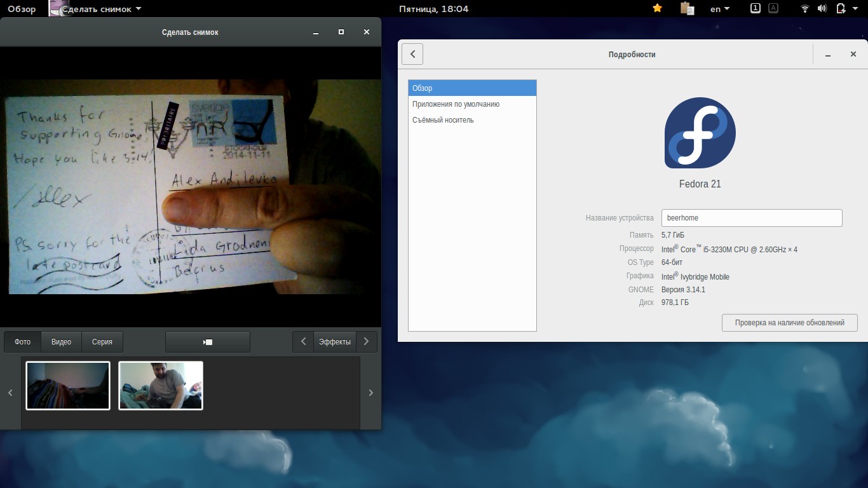The height and width of the screenshot is (488, 868).
Task: Open the second thumbnail showing a man
Action: [161, 386]
